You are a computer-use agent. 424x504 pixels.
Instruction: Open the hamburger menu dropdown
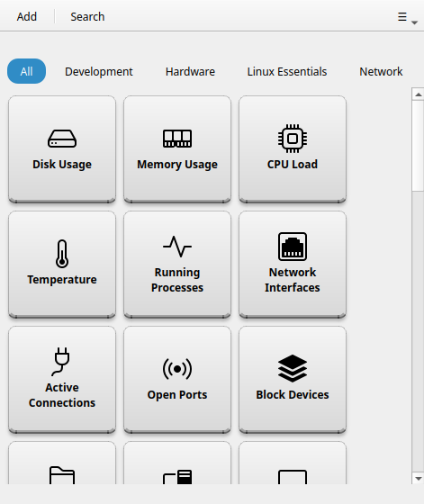tap(407, 17)
